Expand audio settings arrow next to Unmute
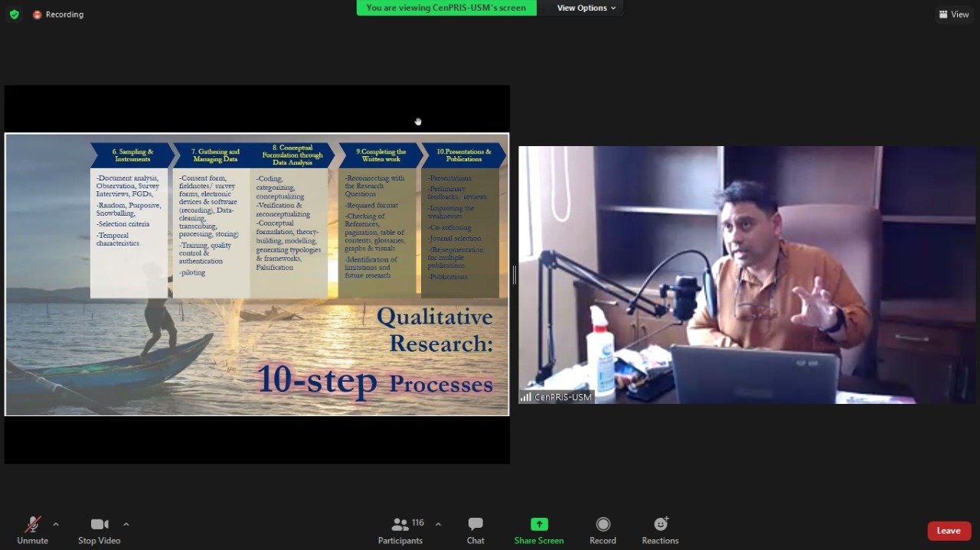Image resolution: width=980 pixels, height=550 pixels. point(56,524)
